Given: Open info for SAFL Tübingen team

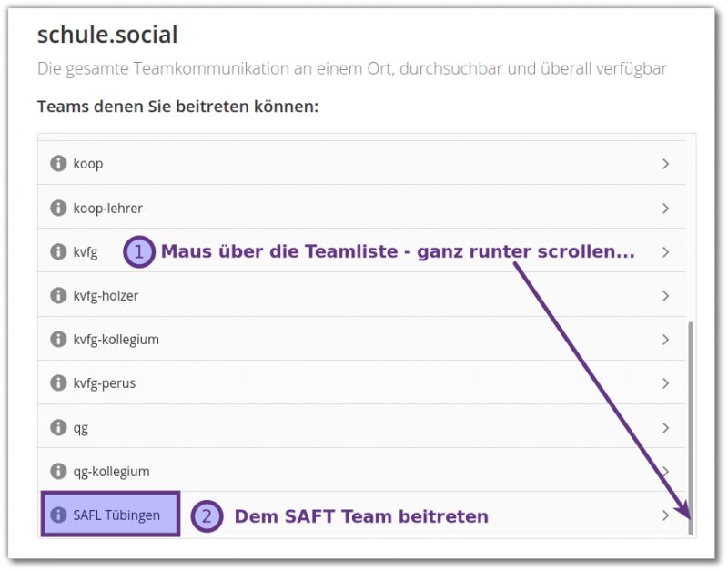Looking at the screenshot, I should pyautogui.click(x=57, y=515).
